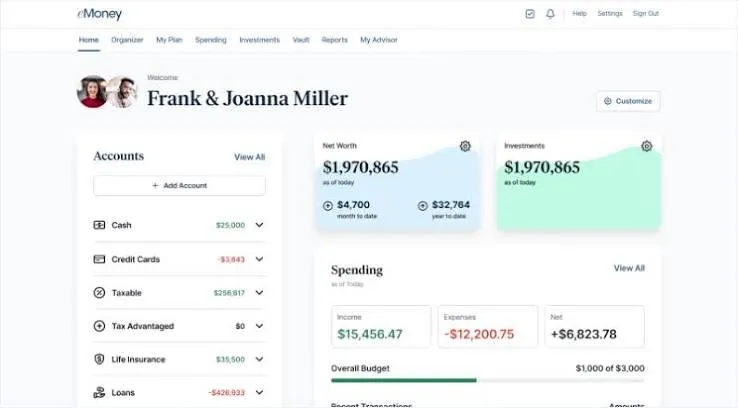738x408 pixels.
Task: Click the Overall Budget progress bar
Action: 488,380
